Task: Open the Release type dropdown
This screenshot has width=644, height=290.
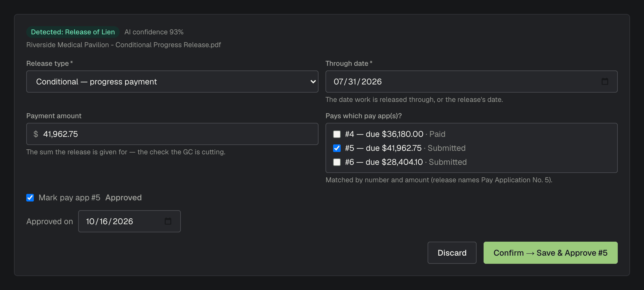Action: 172,82
